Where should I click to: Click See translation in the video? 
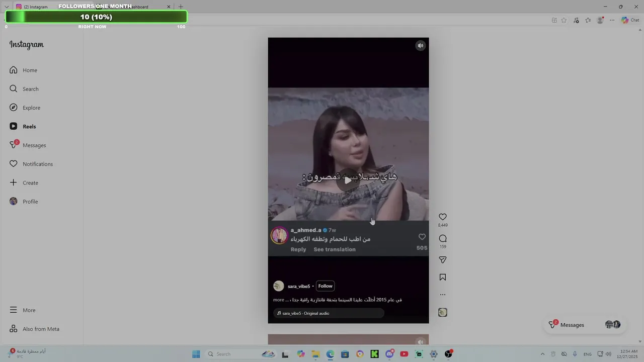(x=335, y=249)
